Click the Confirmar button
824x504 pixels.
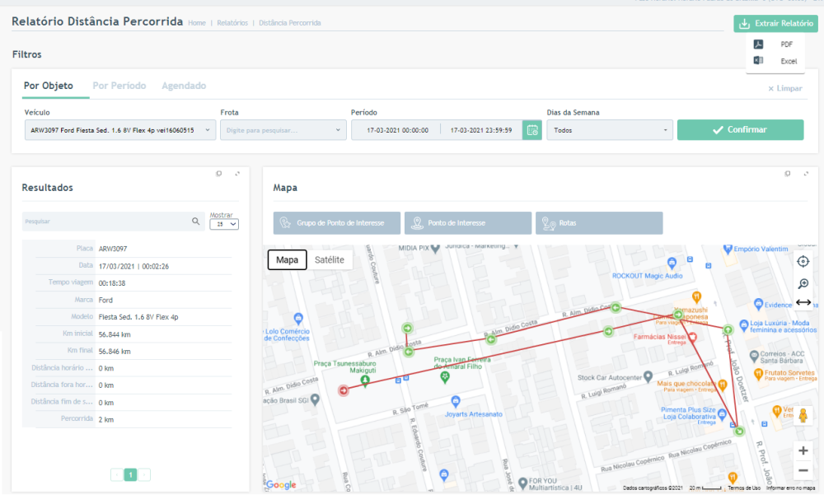pyautogui.click(x=740, y=129)
